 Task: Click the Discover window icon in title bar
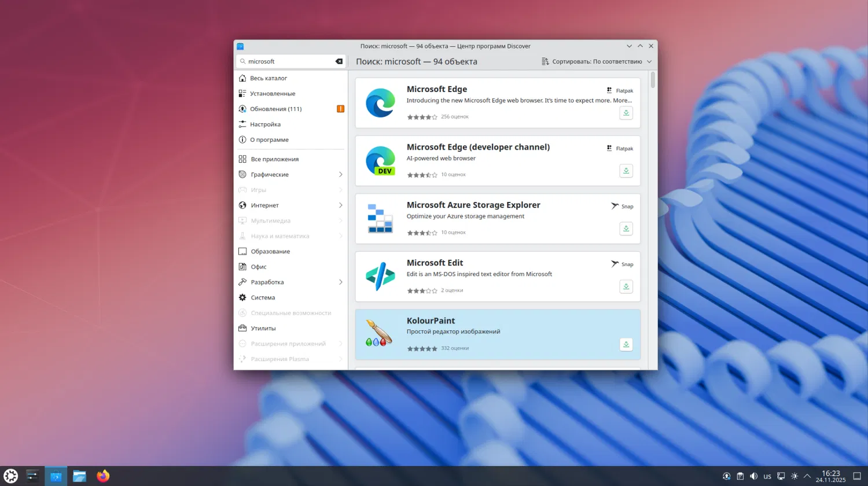click(x=240, y=46)
